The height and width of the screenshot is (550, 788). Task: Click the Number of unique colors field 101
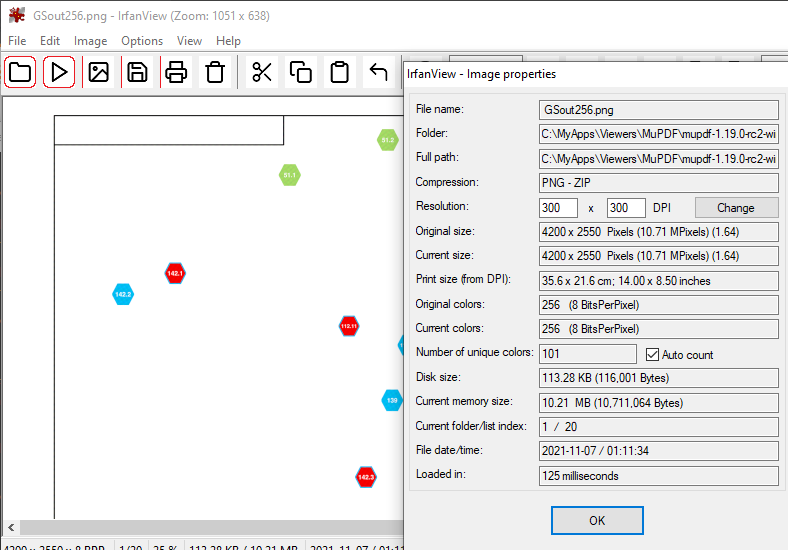pyautogui.click(x=588, y=354)
